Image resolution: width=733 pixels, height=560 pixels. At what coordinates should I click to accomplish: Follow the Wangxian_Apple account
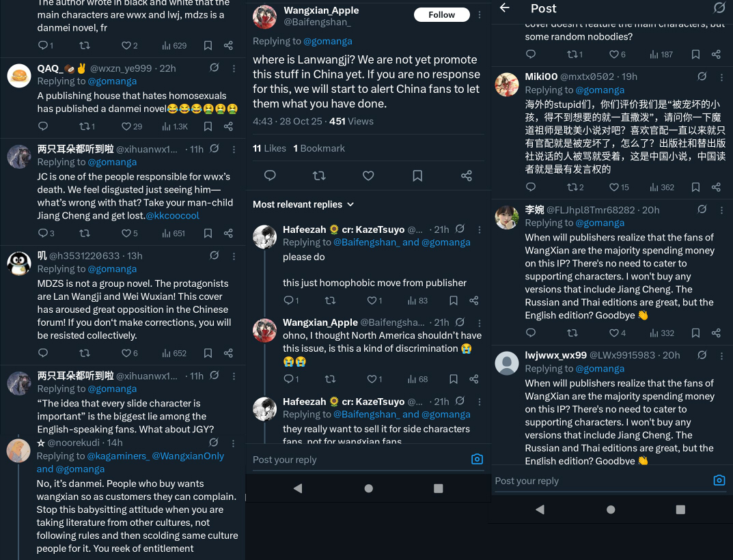[442, 15]
